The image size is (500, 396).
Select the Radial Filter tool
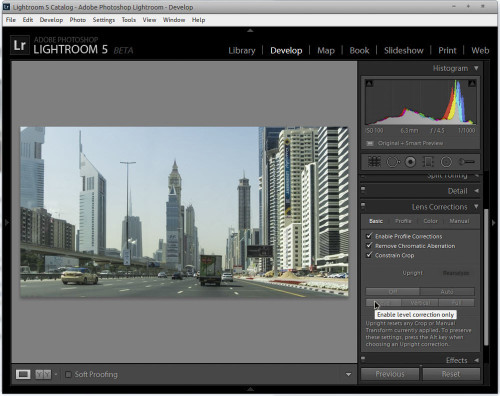[x=446, y=162]
